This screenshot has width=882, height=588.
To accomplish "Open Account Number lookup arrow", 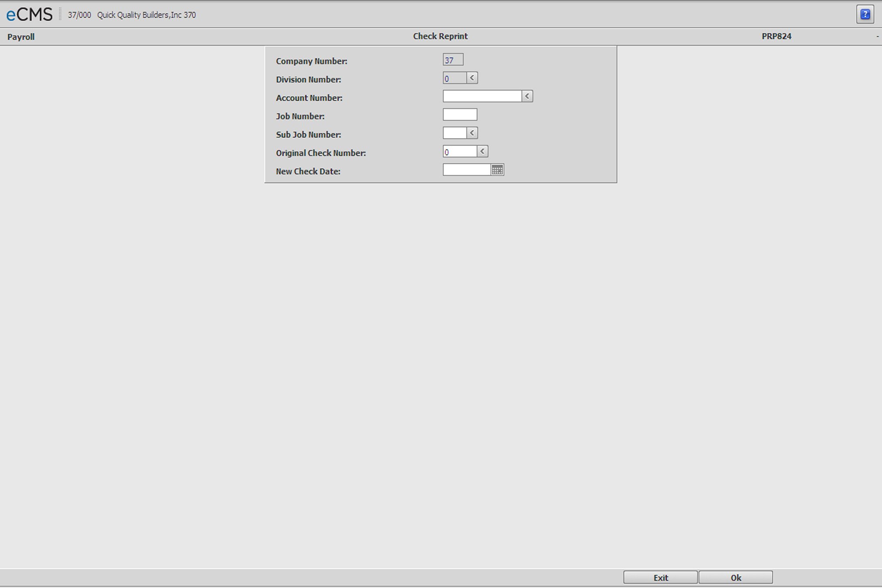I will pos(527,96).
